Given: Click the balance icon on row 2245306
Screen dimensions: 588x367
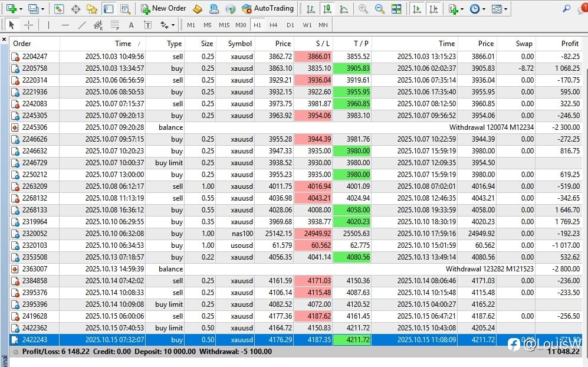Looking at the screenshot, I should (x=15, y=127).
